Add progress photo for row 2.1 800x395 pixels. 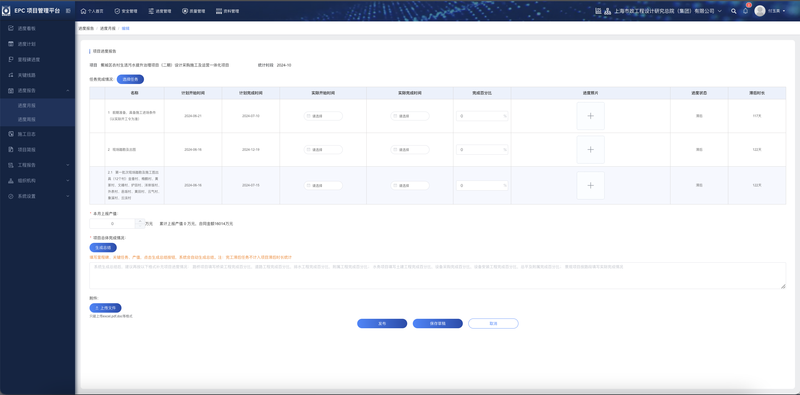(x=590, y=185)
